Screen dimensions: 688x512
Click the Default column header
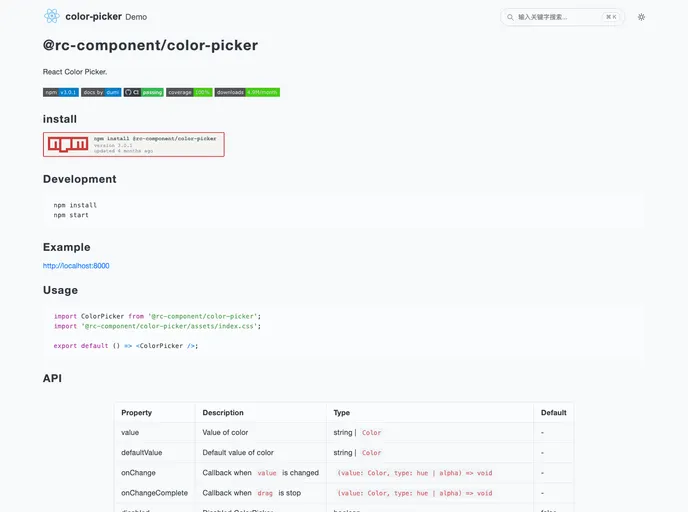click(553, 412)
